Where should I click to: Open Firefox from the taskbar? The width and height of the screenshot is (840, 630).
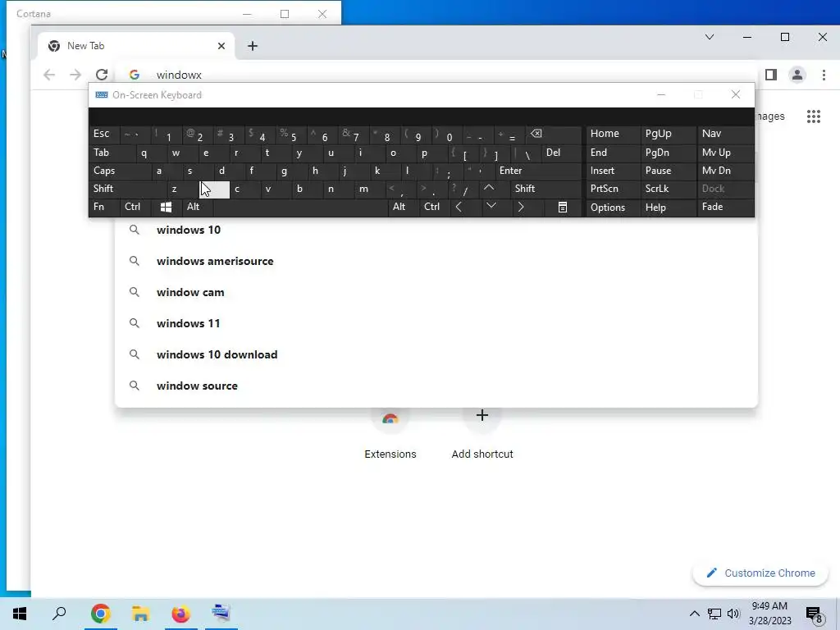180,614
